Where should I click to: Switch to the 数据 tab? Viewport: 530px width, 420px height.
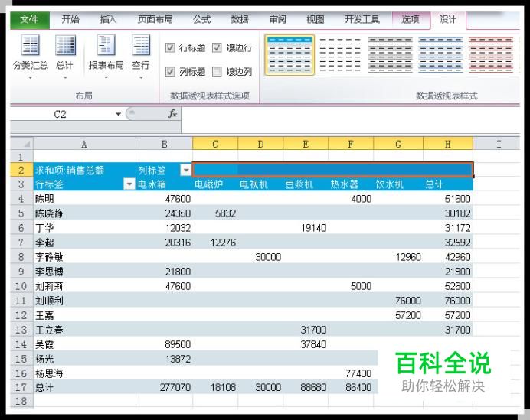click(240, 20)
